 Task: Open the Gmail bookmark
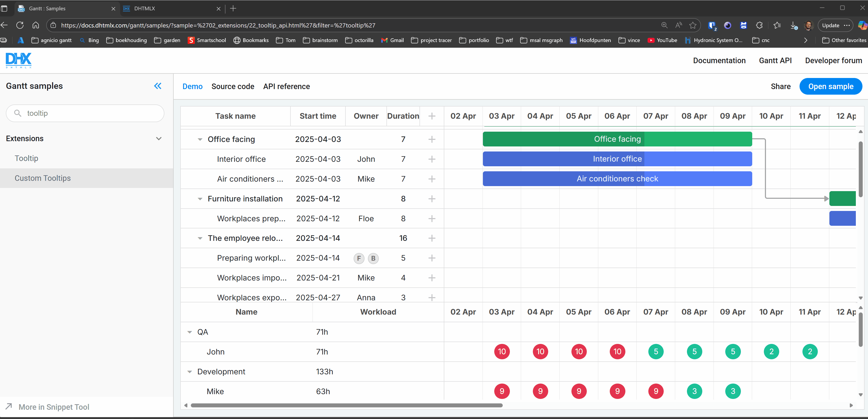392,40
